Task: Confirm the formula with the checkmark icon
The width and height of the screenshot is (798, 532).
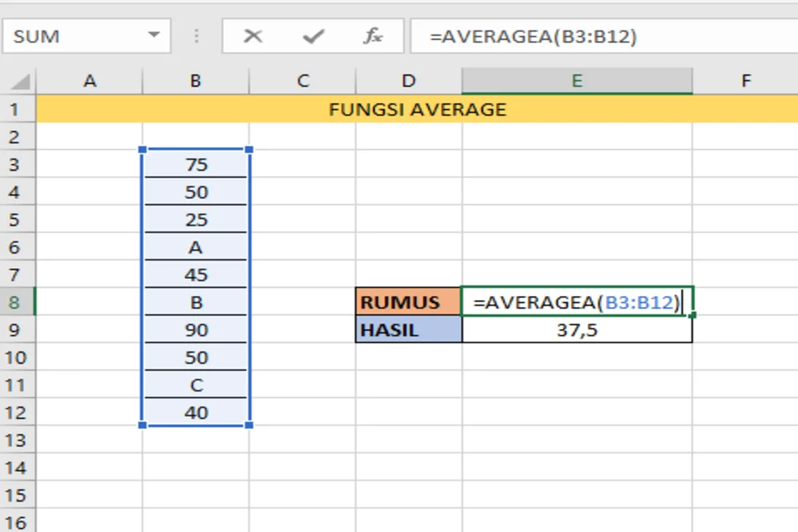Action: click(x=313, y=36)
